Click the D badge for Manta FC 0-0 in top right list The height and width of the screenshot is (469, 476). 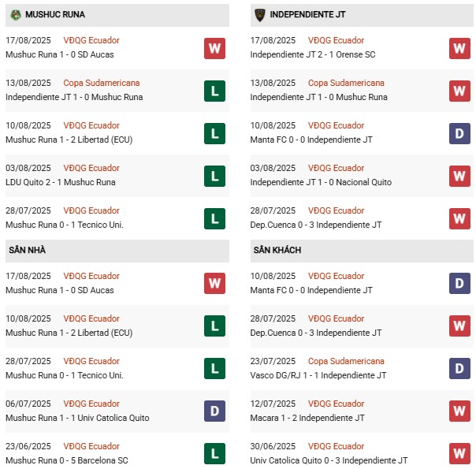459,133
